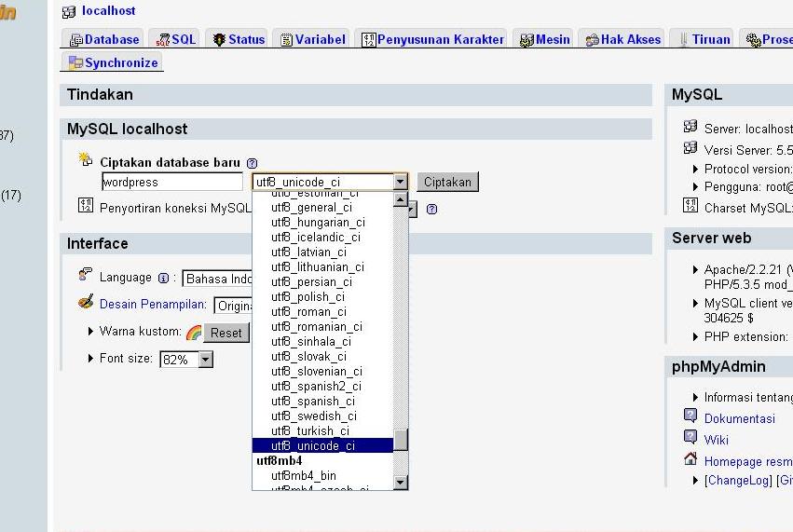Open the phpMyAdmin Wiki link

tap(717, 440)
